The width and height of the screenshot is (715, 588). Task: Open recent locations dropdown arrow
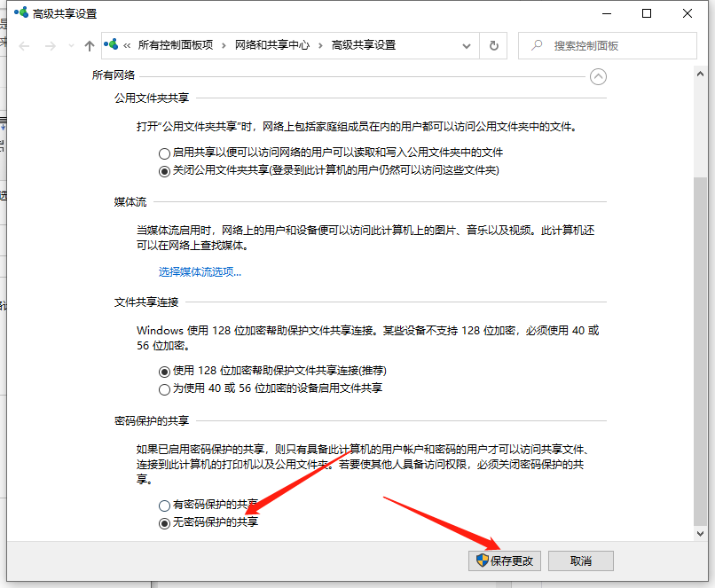click(x=70, y=46)
